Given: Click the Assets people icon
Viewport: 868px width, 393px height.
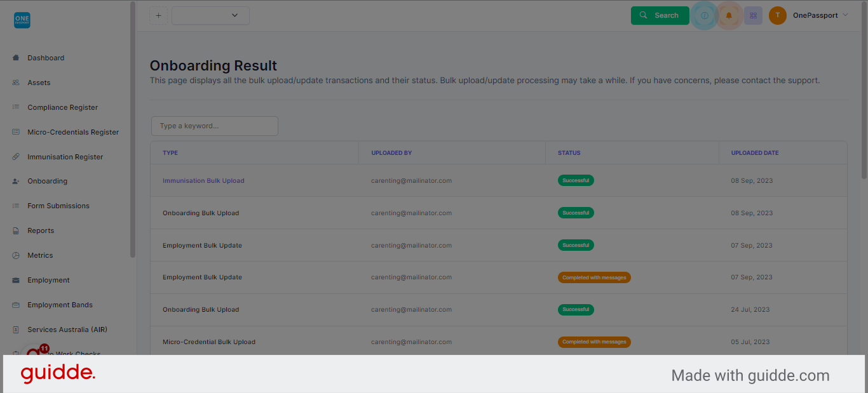Looking at the screenshot, I should [16, 83].
